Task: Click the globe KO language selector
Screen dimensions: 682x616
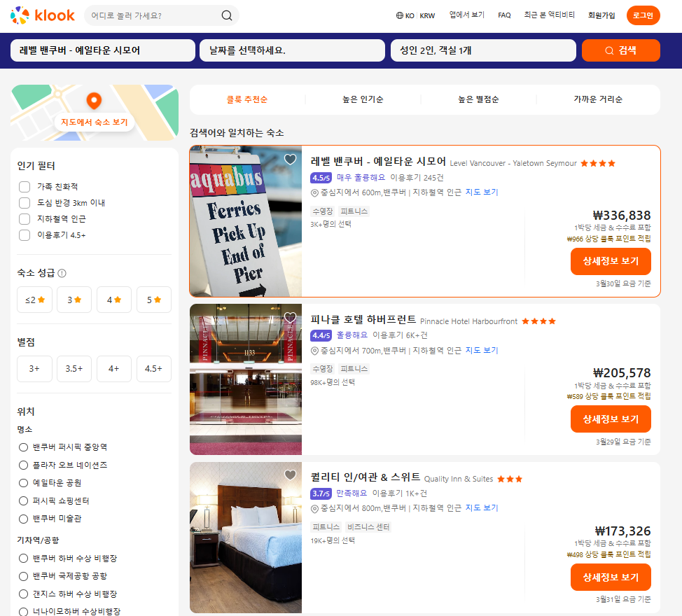Action: click(x=405, y=15)
